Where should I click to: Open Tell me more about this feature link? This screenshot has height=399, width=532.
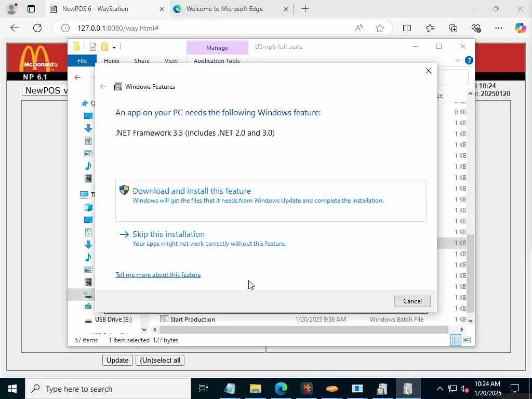pyautogui.click(x=158, y=275)
